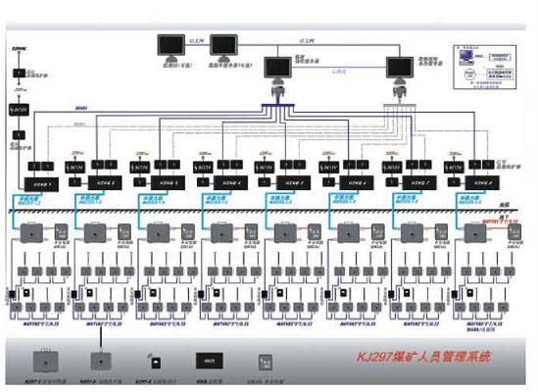Open the boxed inset diagram at top right

point(484,67)
